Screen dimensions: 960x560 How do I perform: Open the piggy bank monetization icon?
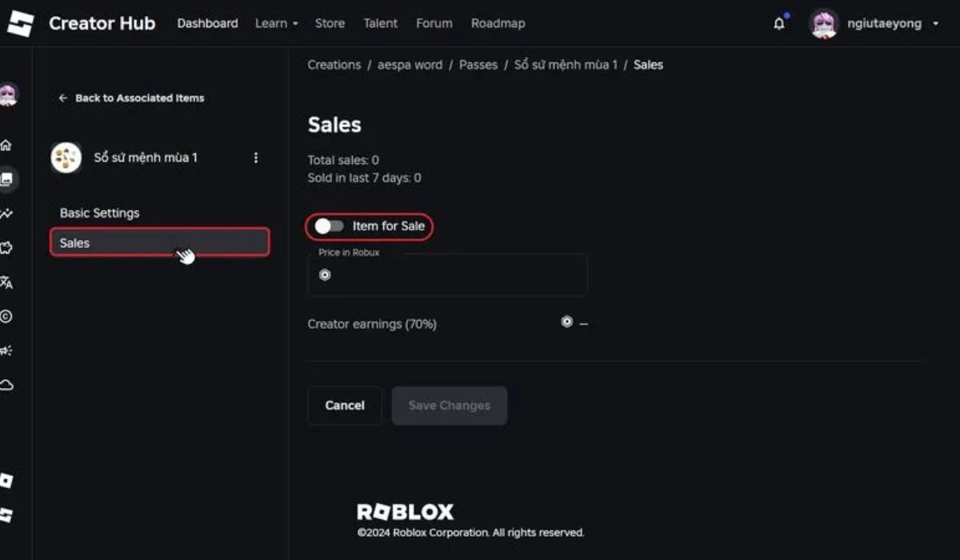coord(6,248)
